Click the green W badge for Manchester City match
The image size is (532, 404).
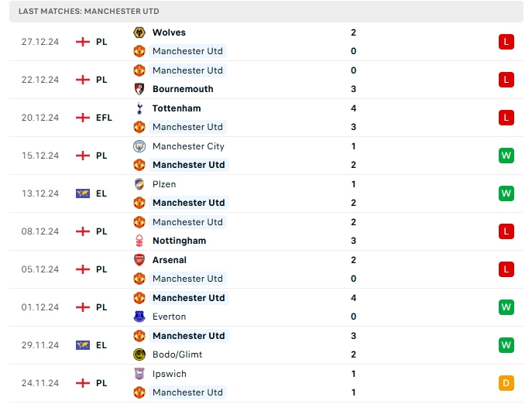pos(506,156)
